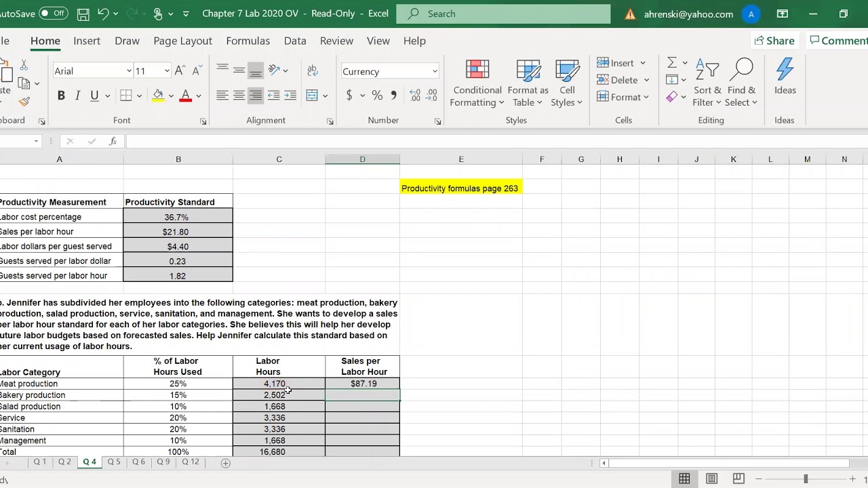Image resolution: width=868 pixels, height=488 pixels.
Task: Click the AutoSum sigma icon
Action: pyautogui.click(x=672, y=63)
